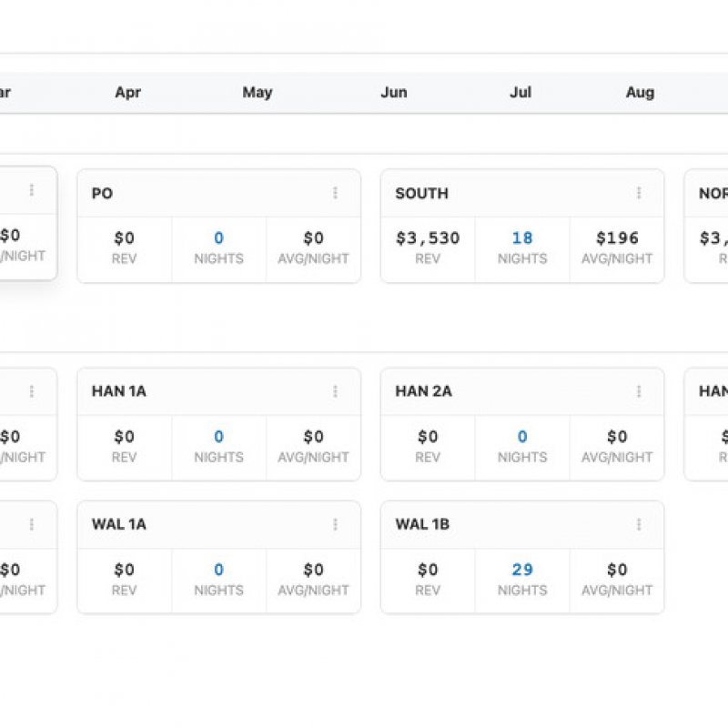This screenshot has height=728, width=728.
Task: Click the WAL 1A nights count
Action: 218,570
